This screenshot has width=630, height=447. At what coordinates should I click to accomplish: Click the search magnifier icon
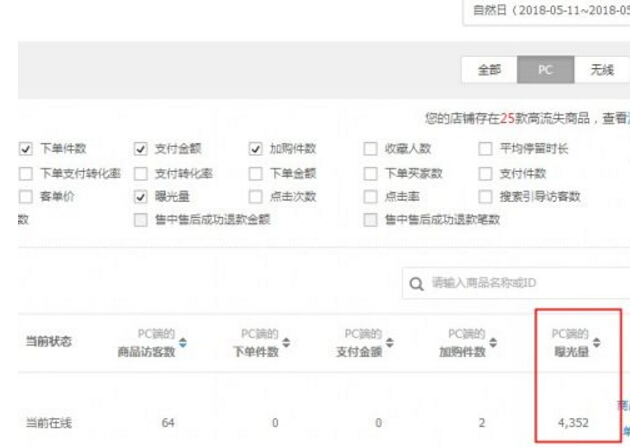coord(416,284)
